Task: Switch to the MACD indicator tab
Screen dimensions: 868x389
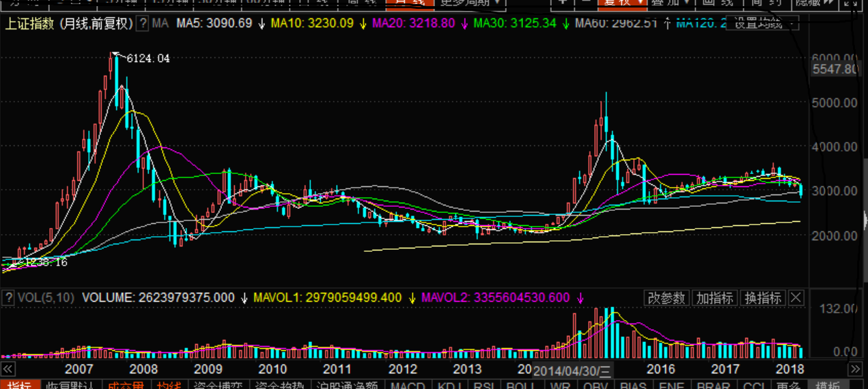Action: pos(408,385)
